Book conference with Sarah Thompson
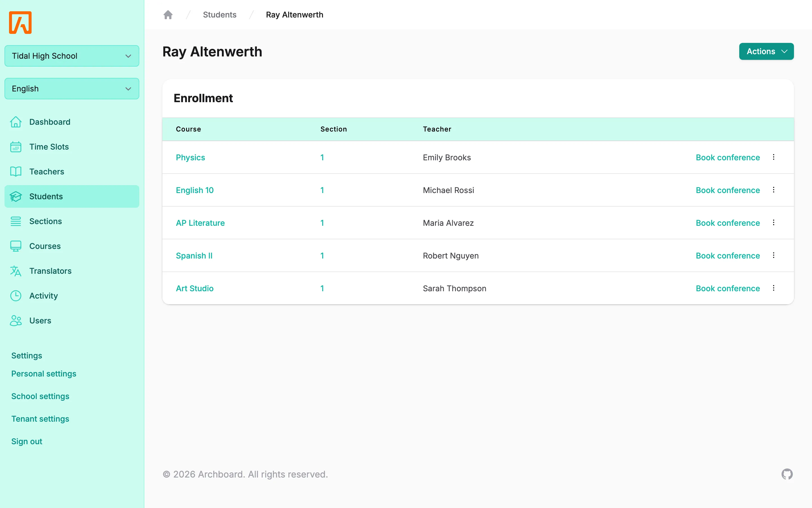Image resolution: width=812 pixels, height=508 pixels. (x=728, y=288)
